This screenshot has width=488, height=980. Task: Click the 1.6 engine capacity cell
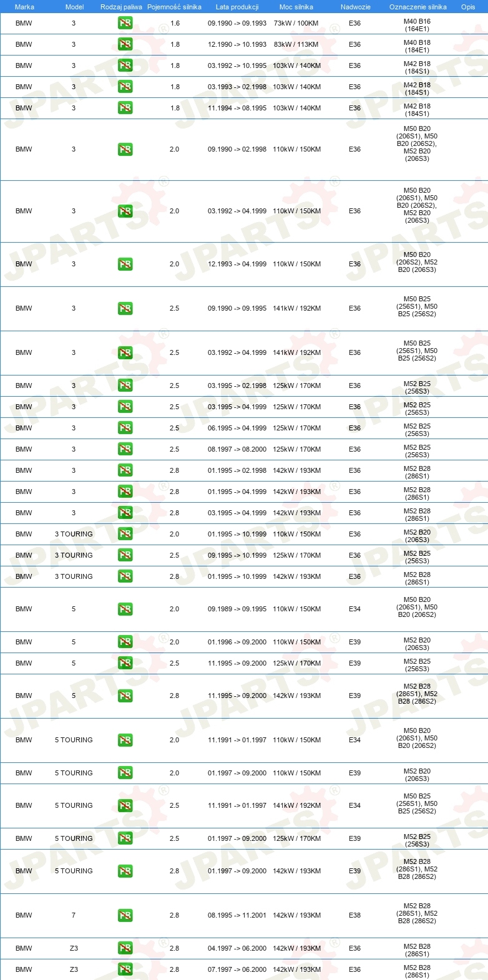(x=175, y=23)
